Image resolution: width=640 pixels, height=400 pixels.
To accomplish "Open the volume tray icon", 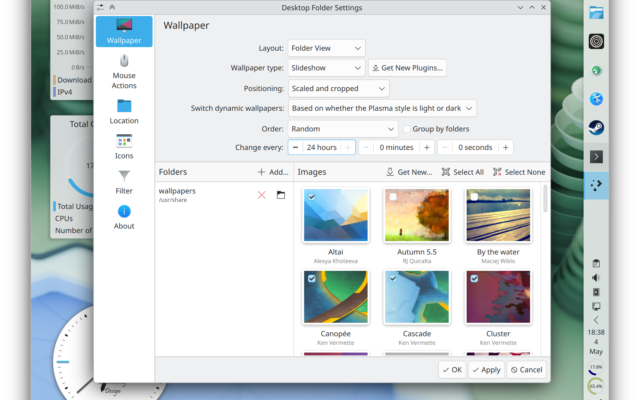I will [596, 278].
